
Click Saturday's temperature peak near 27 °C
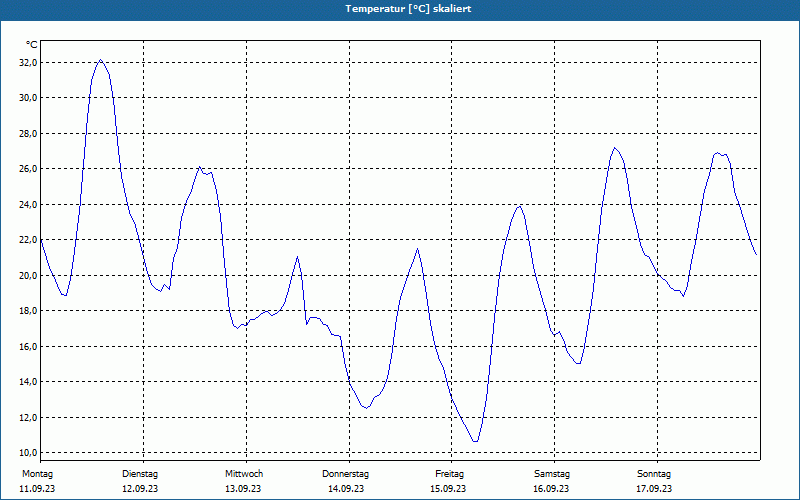pyautogui.click(x=615, y=148)
